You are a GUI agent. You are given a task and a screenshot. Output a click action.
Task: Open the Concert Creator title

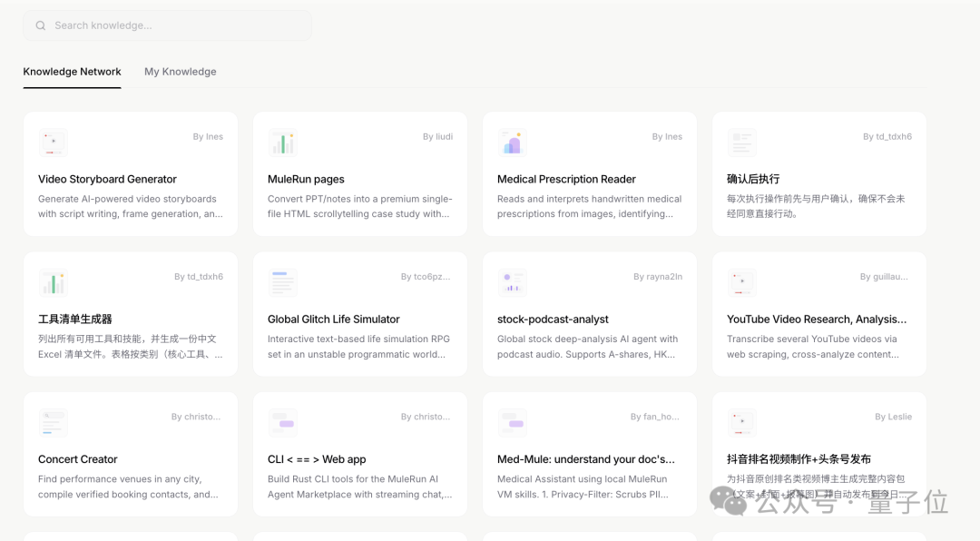click(77, 459)
